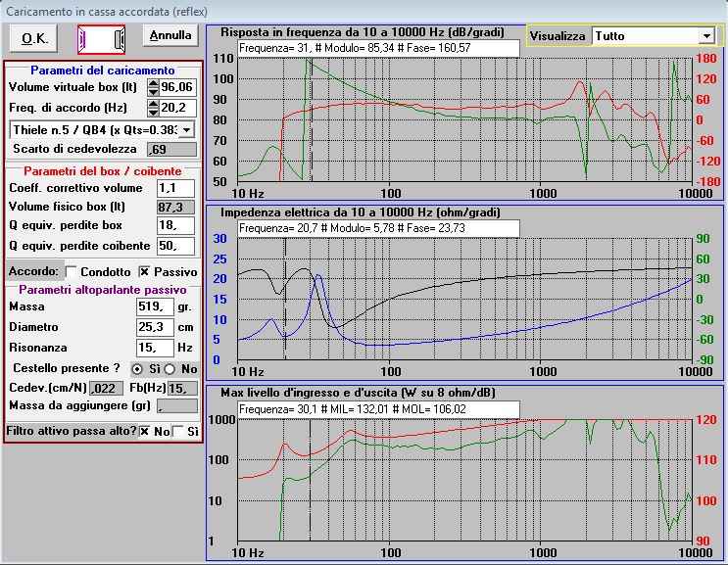Edit the Diametro field in cm

155,327
